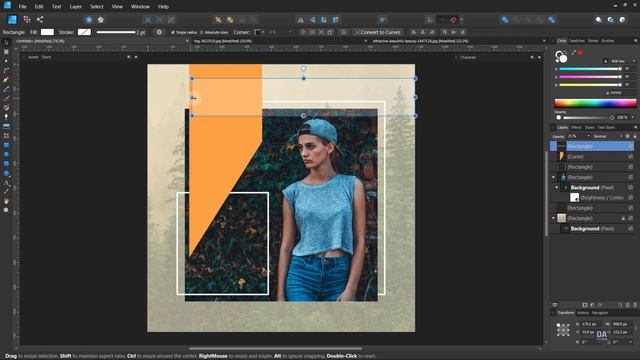
Task: Toggle the Absolute sizes checkbox
Action: click(202, 32)
